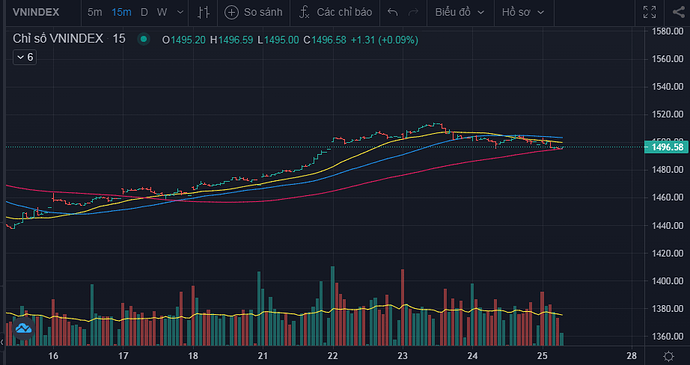The width and height of the screenshot is (690, 365).
Task: Toggle the green market status dot
Action: pos(143,40)
